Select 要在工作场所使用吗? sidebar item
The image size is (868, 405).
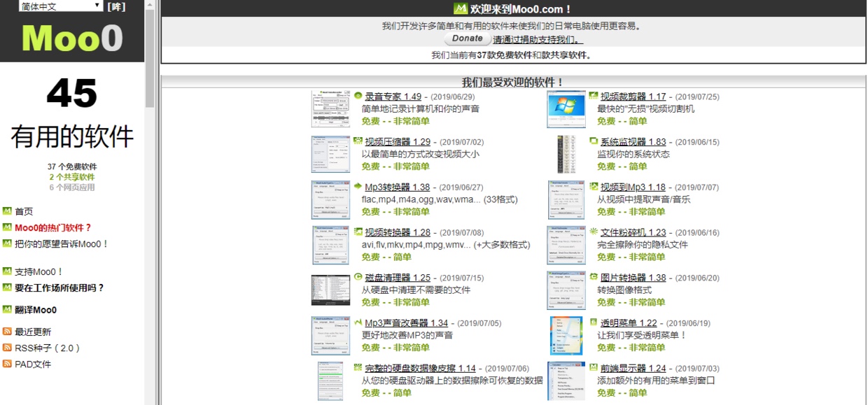tap(59, 287)
